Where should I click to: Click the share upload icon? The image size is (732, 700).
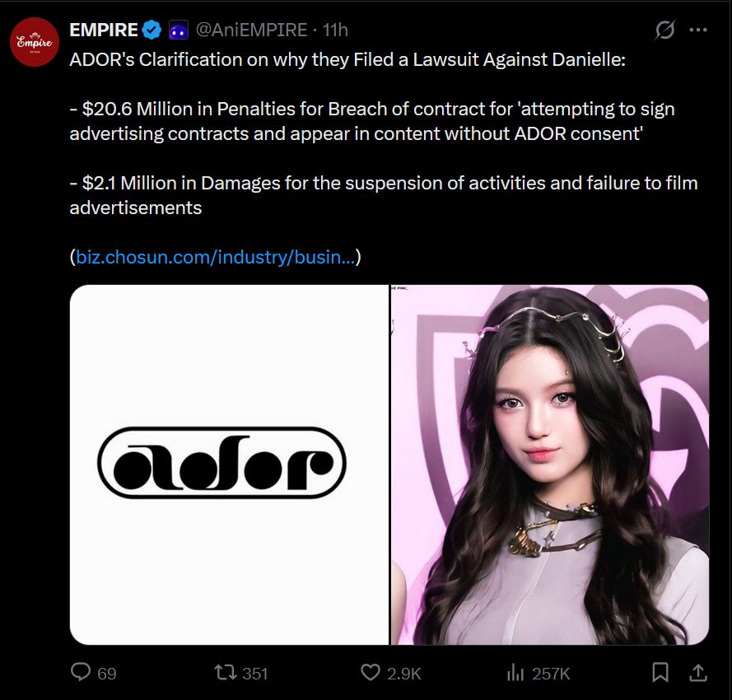click(698, 673)
